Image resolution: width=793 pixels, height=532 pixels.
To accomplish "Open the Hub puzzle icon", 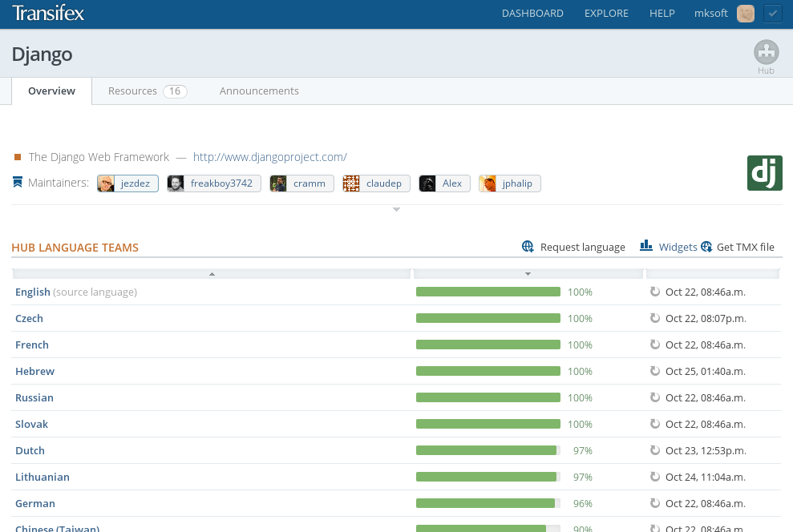I will click(767, 52).
